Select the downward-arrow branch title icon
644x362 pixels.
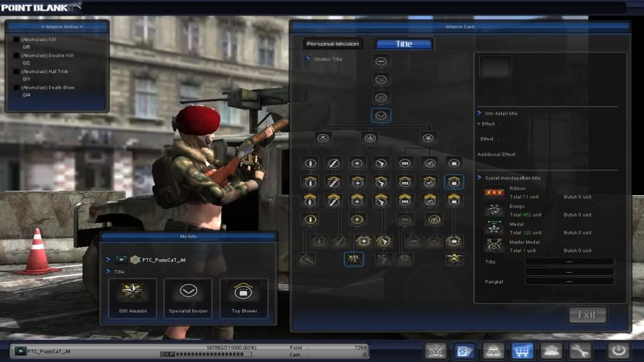coord(370,138)
